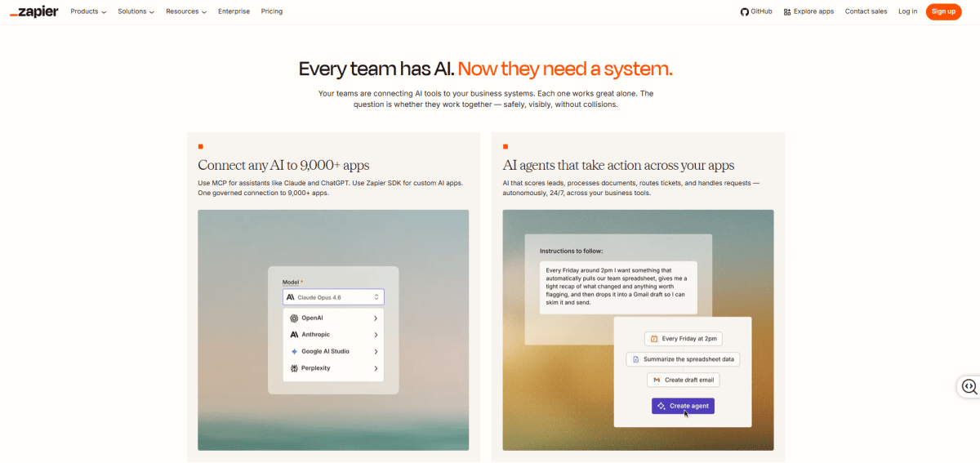Click the OpenAI logo icon
This screenshot has width=980, height=463.
294,318
